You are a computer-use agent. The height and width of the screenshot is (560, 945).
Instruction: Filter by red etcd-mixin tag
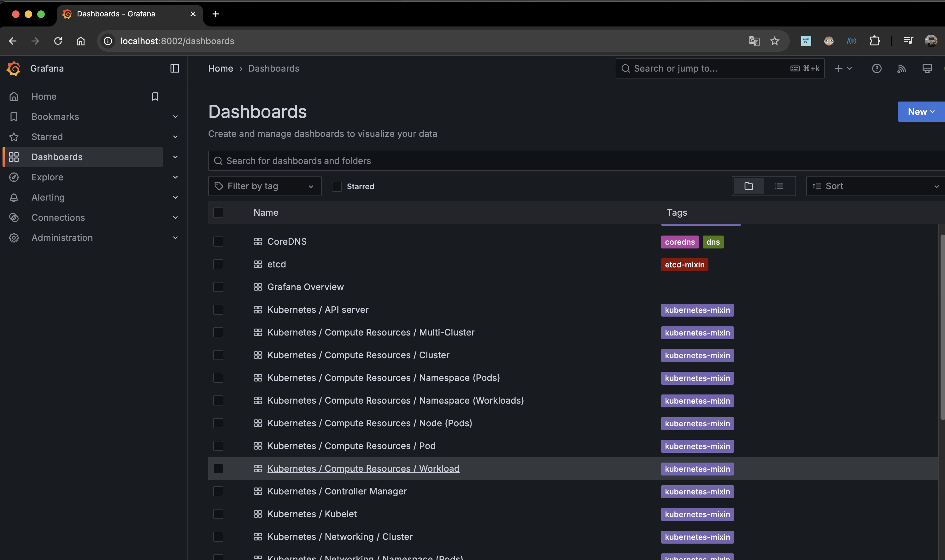[x=684, y=265]
